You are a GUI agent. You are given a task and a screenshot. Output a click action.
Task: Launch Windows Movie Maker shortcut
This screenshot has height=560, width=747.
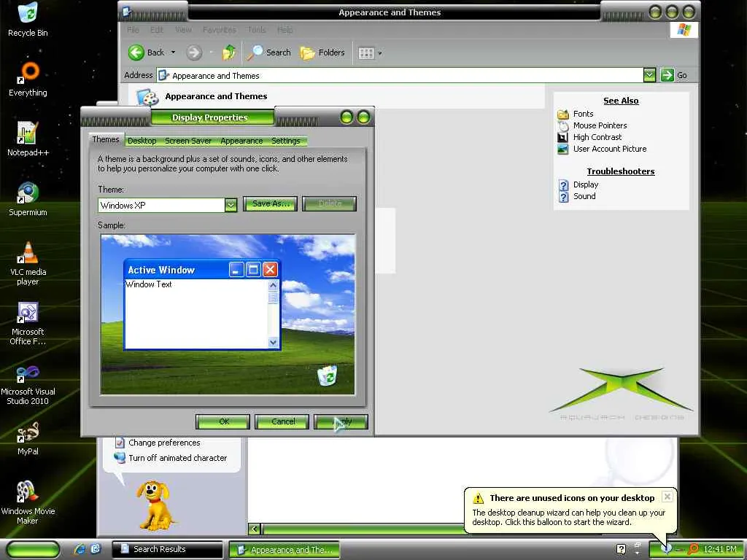click(28, 503)
